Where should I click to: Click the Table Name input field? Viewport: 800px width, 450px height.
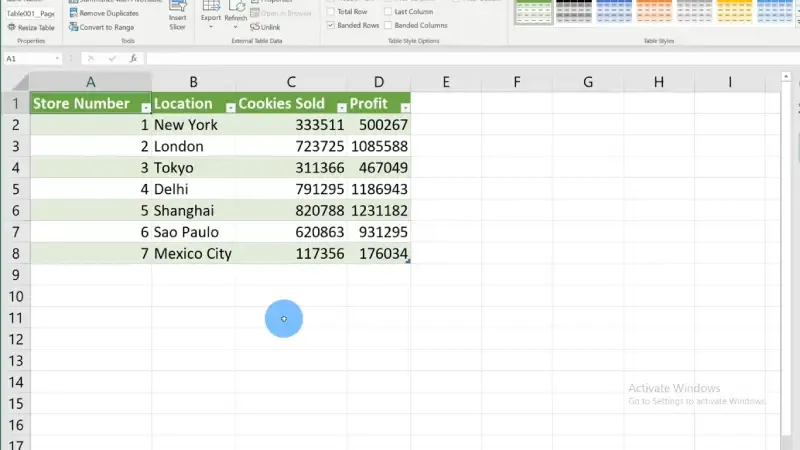31,13
